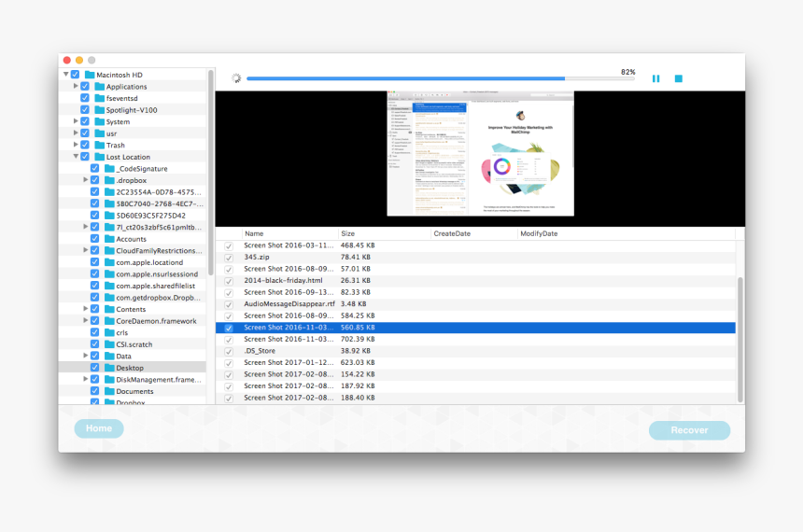Select the fseventsd folder icon
The image size is (803, 532).
click(x=100, y=98)
